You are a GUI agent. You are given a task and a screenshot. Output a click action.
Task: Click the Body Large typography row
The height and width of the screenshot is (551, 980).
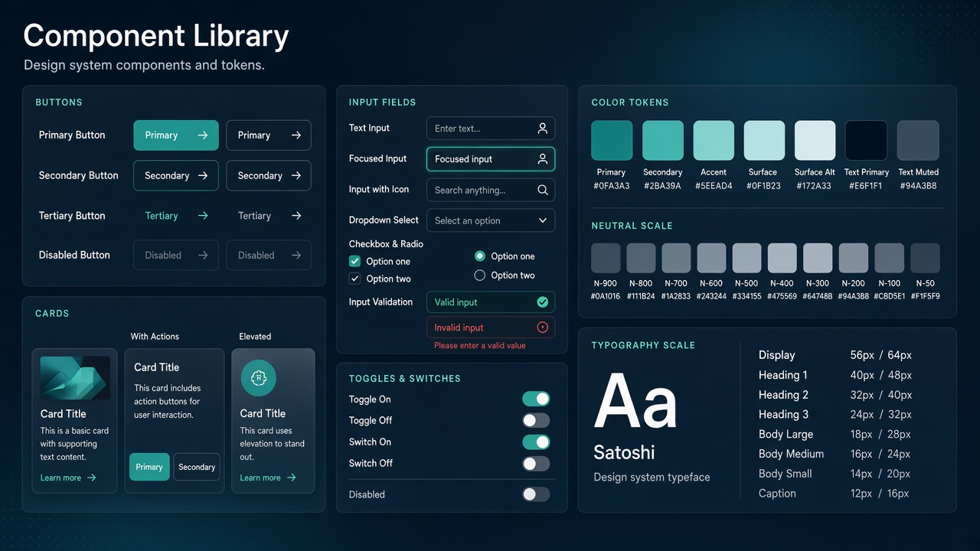835,435
